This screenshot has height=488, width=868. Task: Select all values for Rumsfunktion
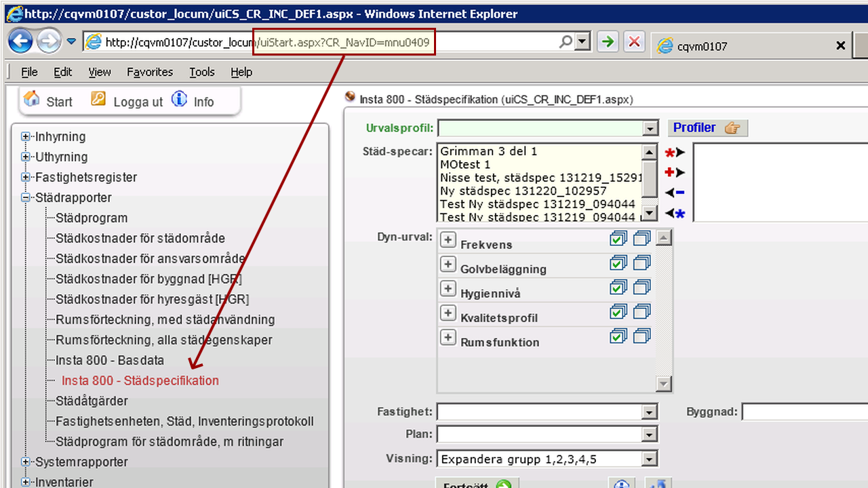[x=618, y=336]
